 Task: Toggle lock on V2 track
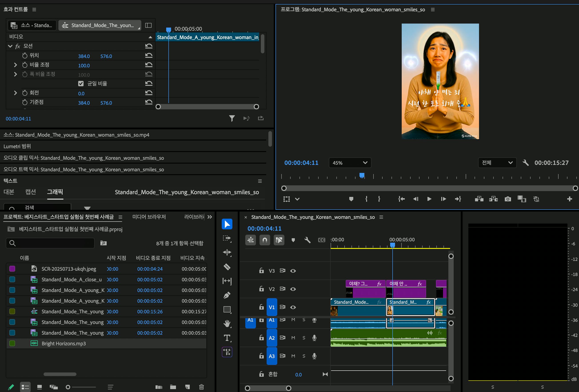click(x=261, y=289)
